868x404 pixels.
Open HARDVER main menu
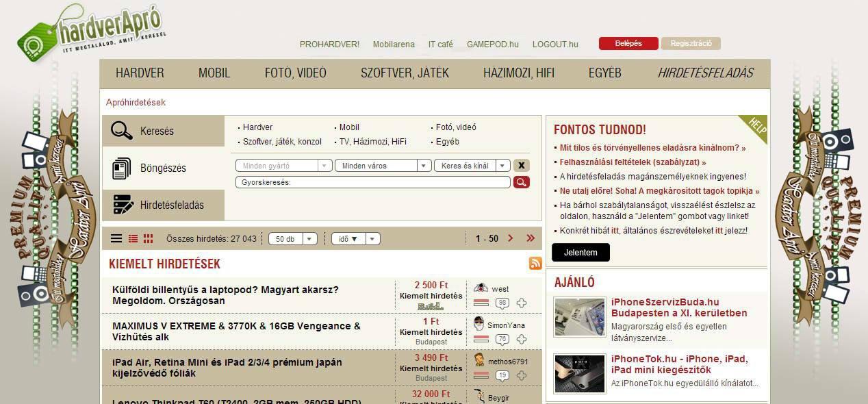(x=140, y=73)
